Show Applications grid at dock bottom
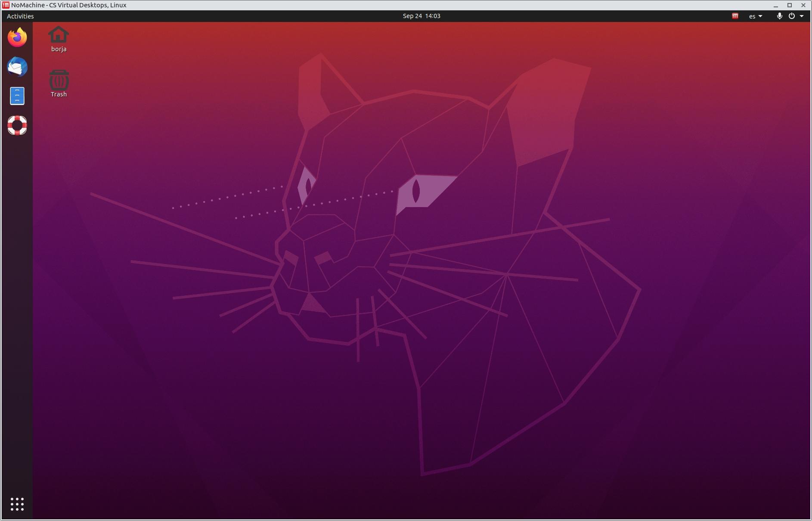This screenshot has height=521, width=812. (x=17, y=504)
